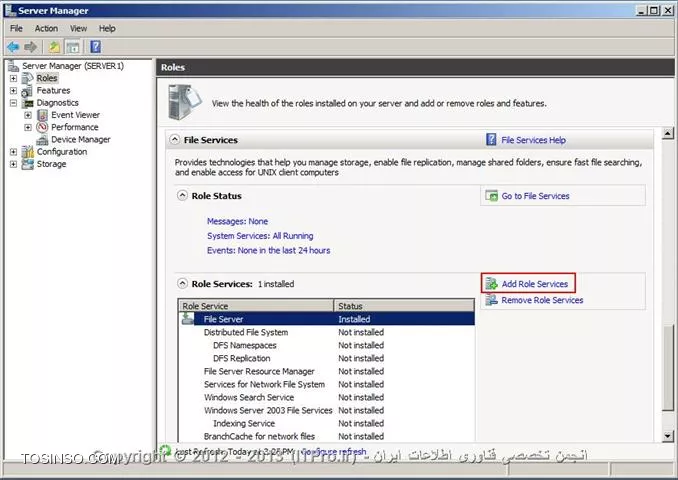Click the scrollbar up arrow
Image resolution: width=678 pixels, height=480 pixels.
[668, 134]
